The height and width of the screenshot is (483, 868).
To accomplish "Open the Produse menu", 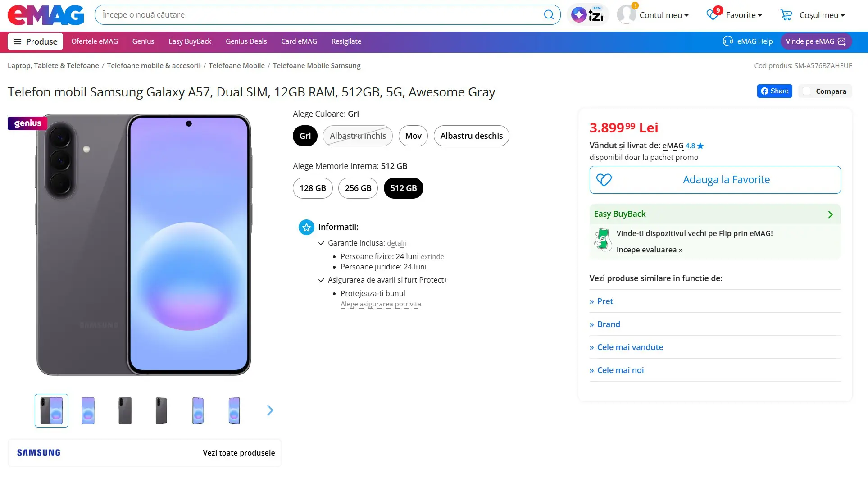I will 35,41.
